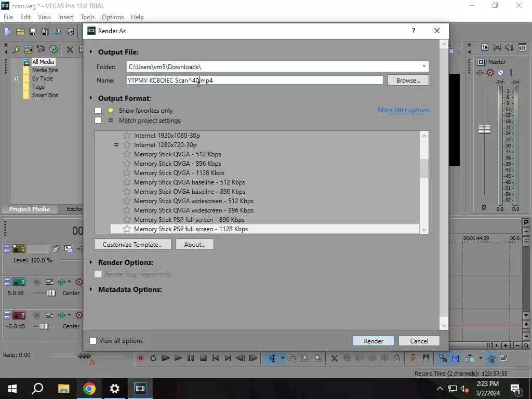Click the Go to Start button

click(x=216, y=358)
